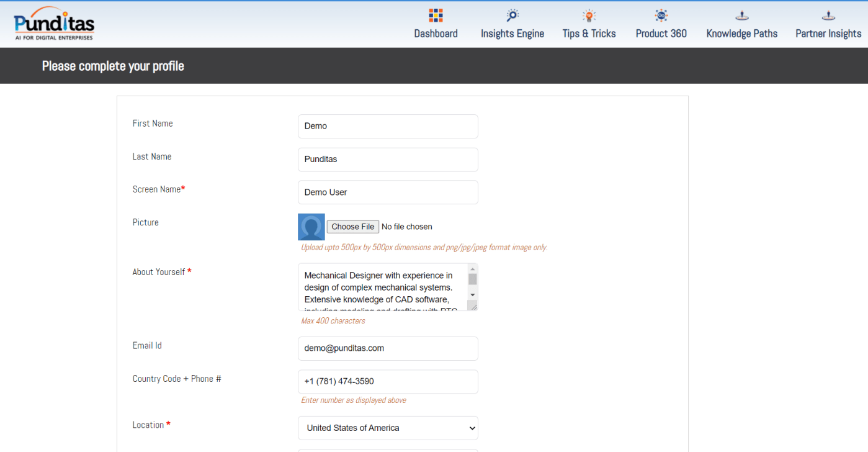Click the Dashboard grid icon
Viewport: 868px width, 452px height.
(x=436, y=16)
